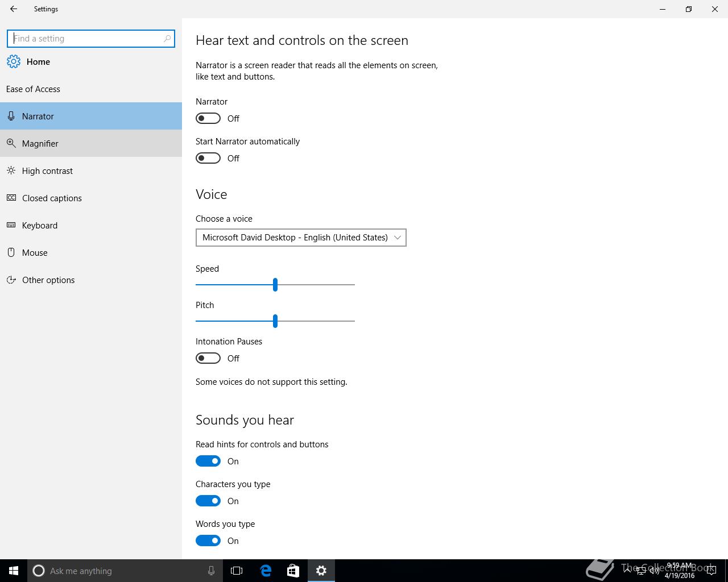The image size is (728, 582).
Task: Click the Cortana circle icon
Action: 39,571
